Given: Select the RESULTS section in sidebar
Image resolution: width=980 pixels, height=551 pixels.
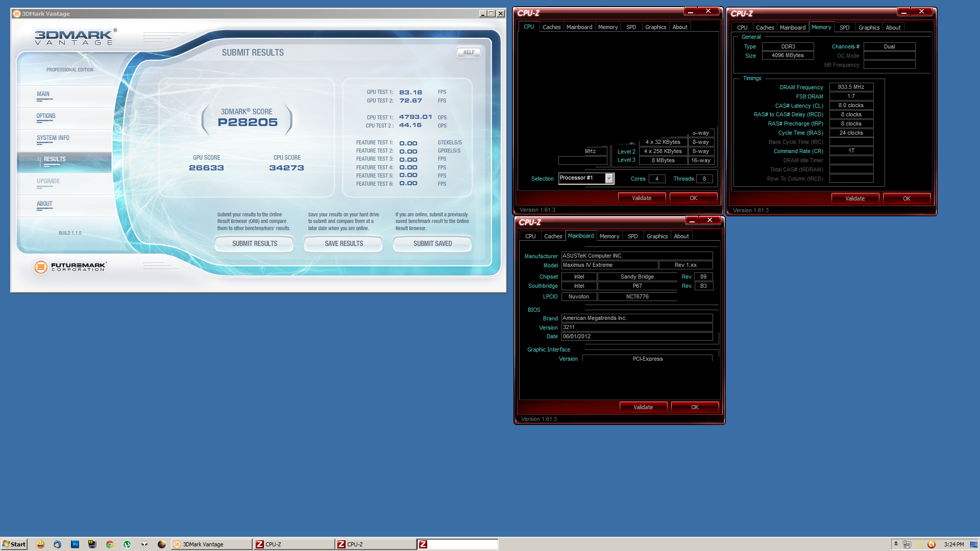Looking at the screenshot, I should tap(64, 162).
